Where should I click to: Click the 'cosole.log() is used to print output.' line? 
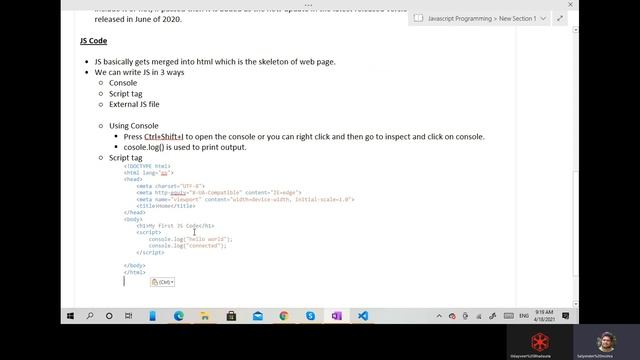(x=185, y=147)
